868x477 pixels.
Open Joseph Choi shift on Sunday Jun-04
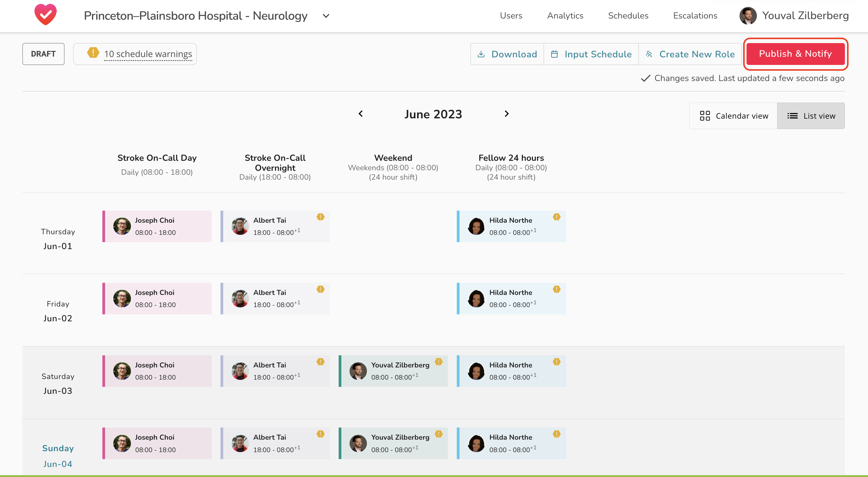(x=157, y=443)
